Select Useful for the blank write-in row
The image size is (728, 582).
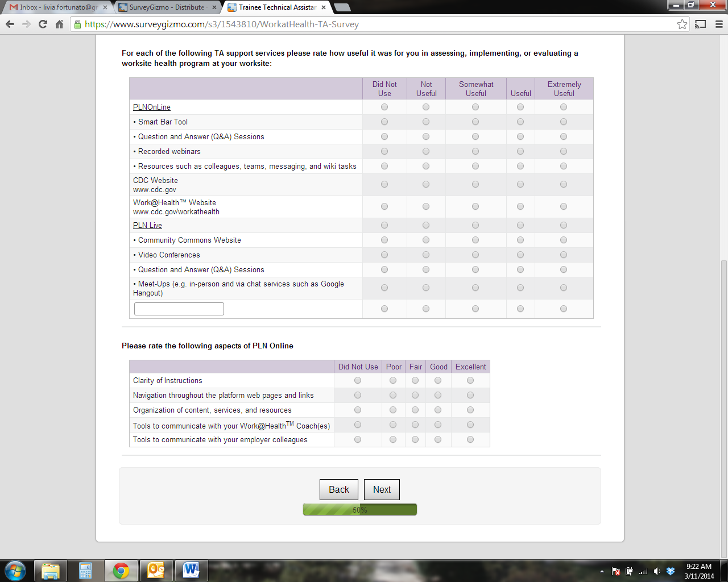point(520,309)
